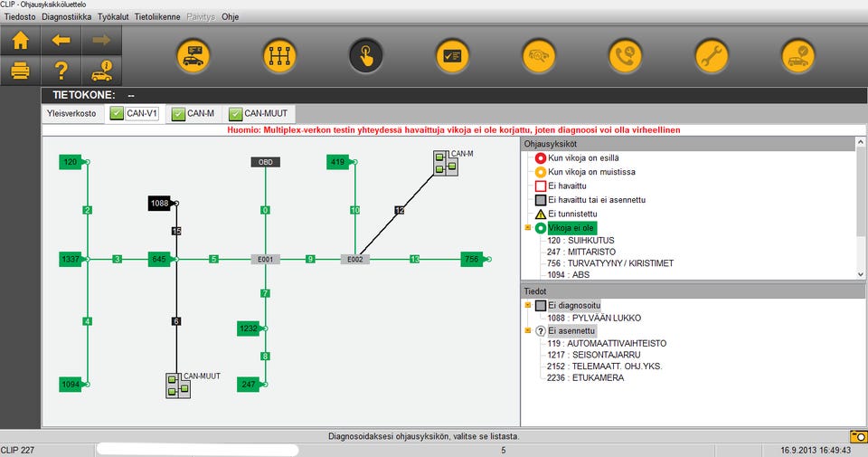Select '2236 : ETUKAMERA'
This screenshot has height=457, width=868.
585,377
